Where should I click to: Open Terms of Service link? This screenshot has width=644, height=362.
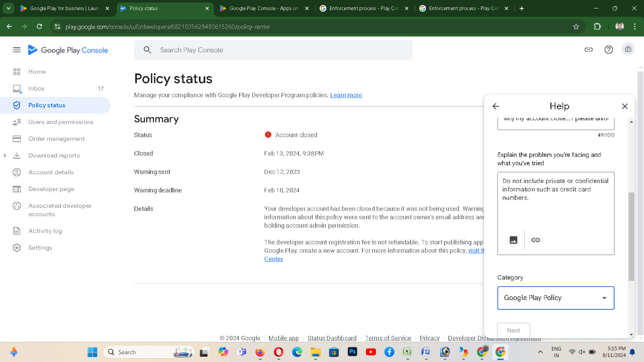388,338
